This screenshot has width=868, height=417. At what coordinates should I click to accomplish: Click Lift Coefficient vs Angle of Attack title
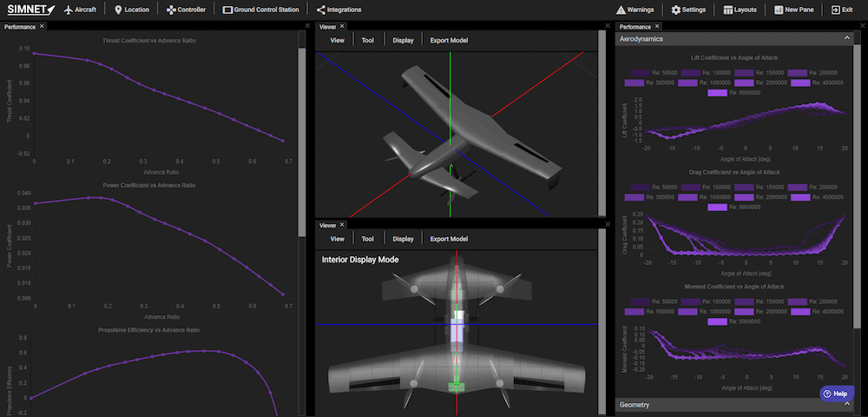(x=734, y=57)
